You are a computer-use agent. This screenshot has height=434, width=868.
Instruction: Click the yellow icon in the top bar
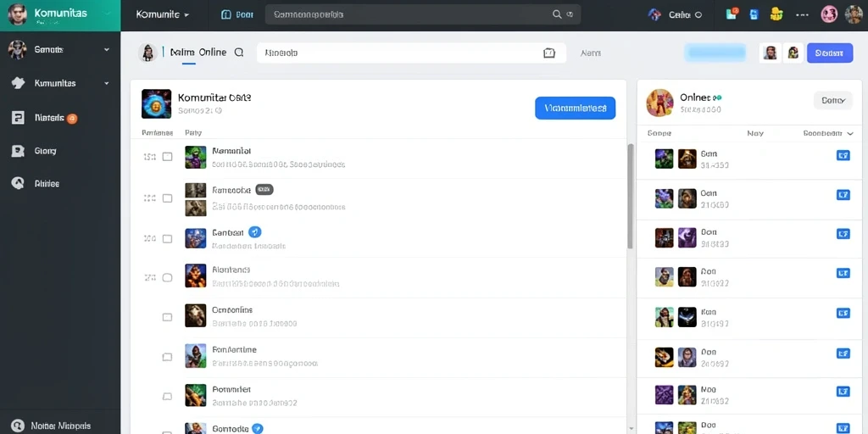pos(776,14)
